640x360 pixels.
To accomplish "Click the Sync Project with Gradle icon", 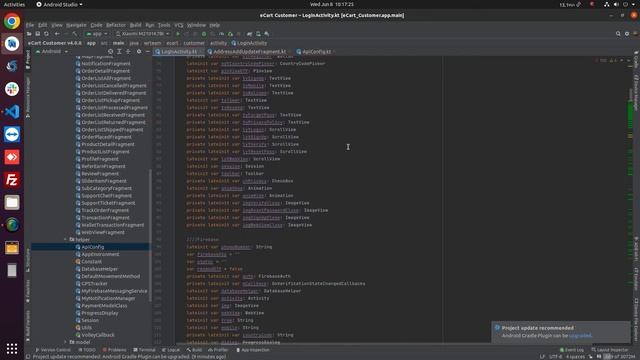I will (x=249, y=34).
